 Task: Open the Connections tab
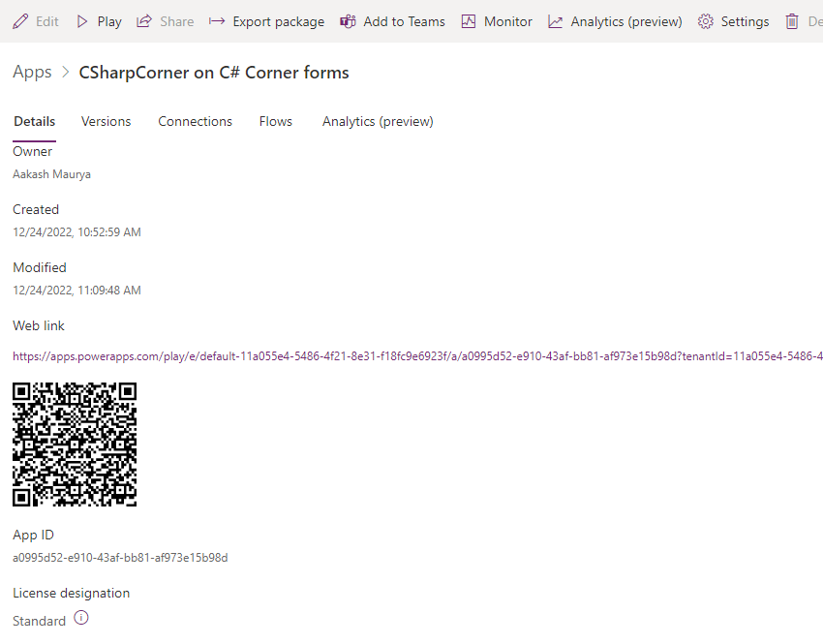point(195,121)
